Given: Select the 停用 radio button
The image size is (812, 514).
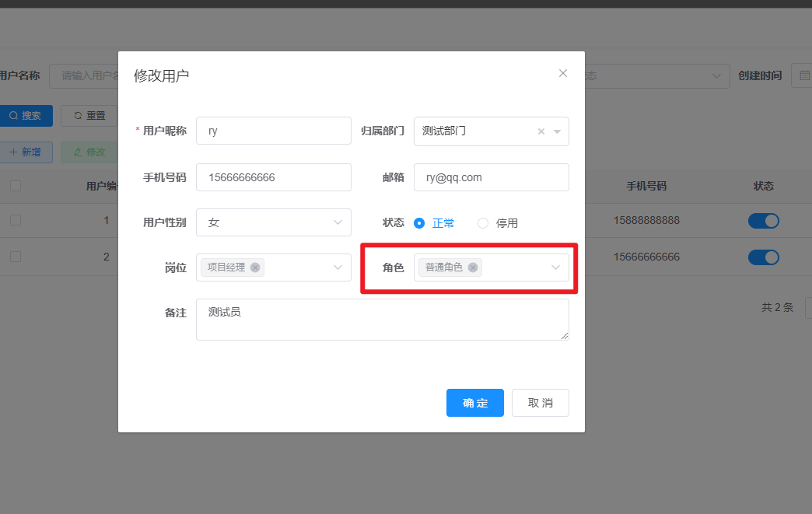Looking at the screenshot, I should tap(481, 222).
